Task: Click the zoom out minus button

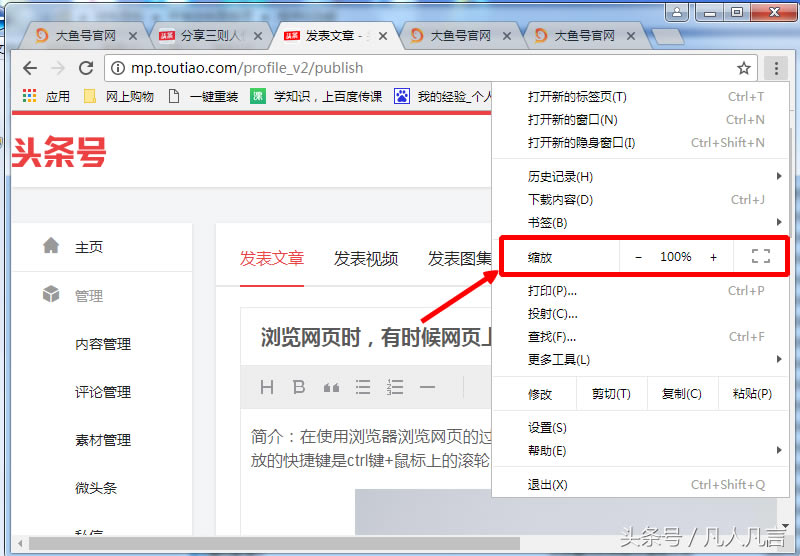Action: coord(639,257)
